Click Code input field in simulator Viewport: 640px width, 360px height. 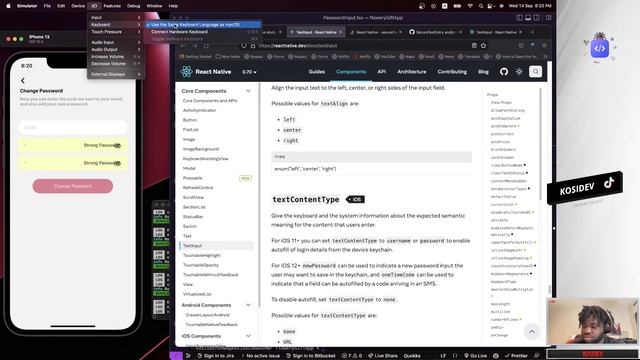click(x=73, y=127)
